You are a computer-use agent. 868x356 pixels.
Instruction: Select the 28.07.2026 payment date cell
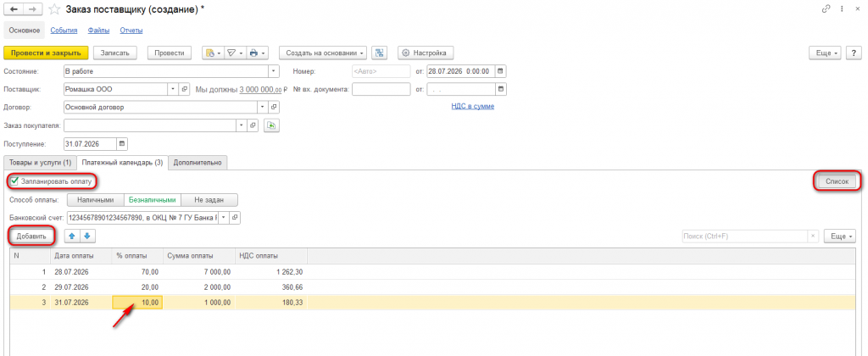click(x=81, y=272)
